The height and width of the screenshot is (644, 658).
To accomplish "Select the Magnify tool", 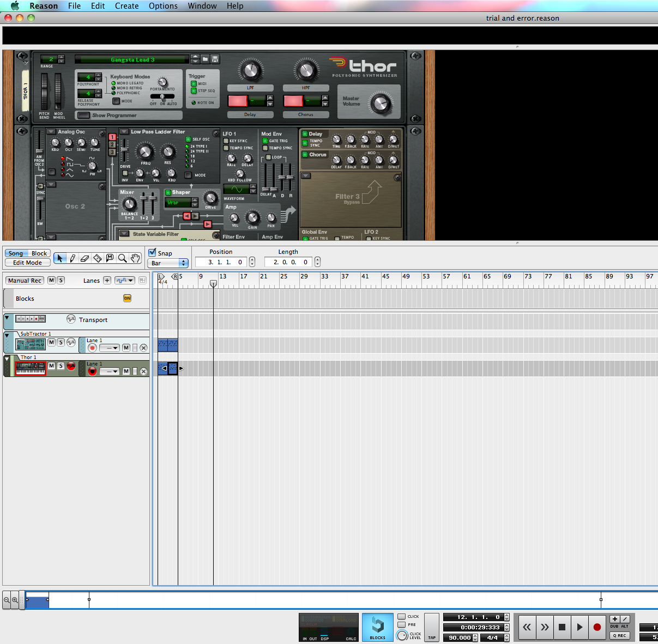I will click(123, 258).
